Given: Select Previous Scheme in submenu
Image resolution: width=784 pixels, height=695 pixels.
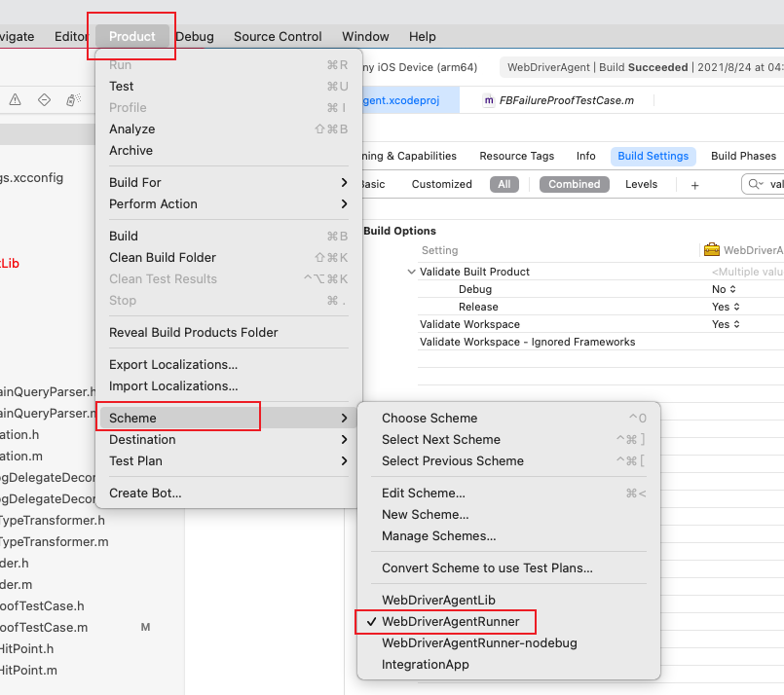Looking at the screenshot, I should point(509,461).
